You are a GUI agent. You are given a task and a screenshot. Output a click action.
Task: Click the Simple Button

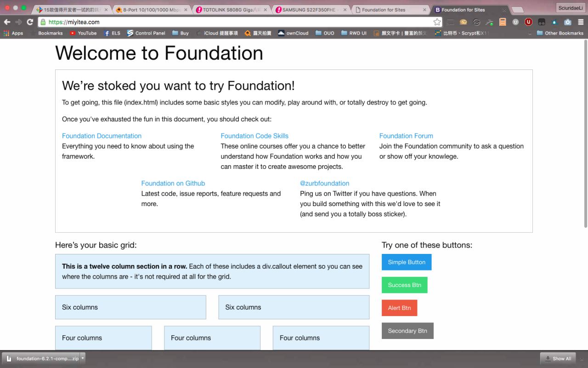pyautogui.click(x=407, y=262)
